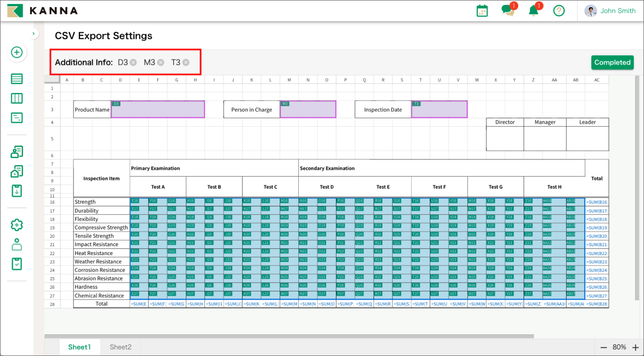
Task: Open the settings gear icon in sidebar
Action: point(17,225)
